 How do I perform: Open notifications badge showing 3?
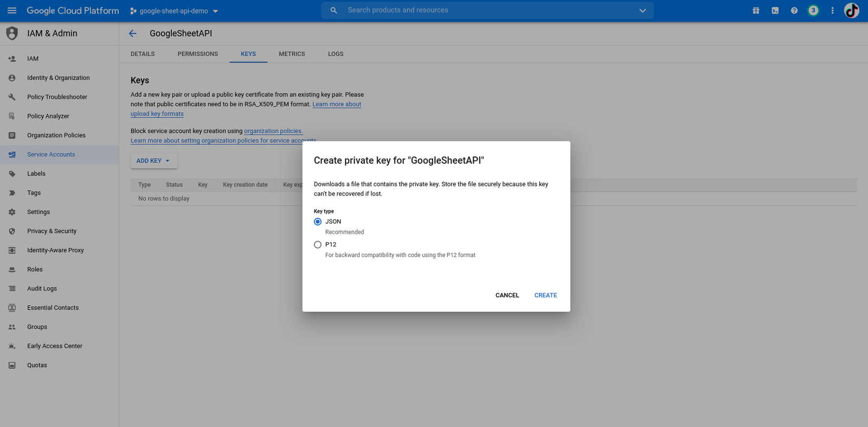(813, 11)
